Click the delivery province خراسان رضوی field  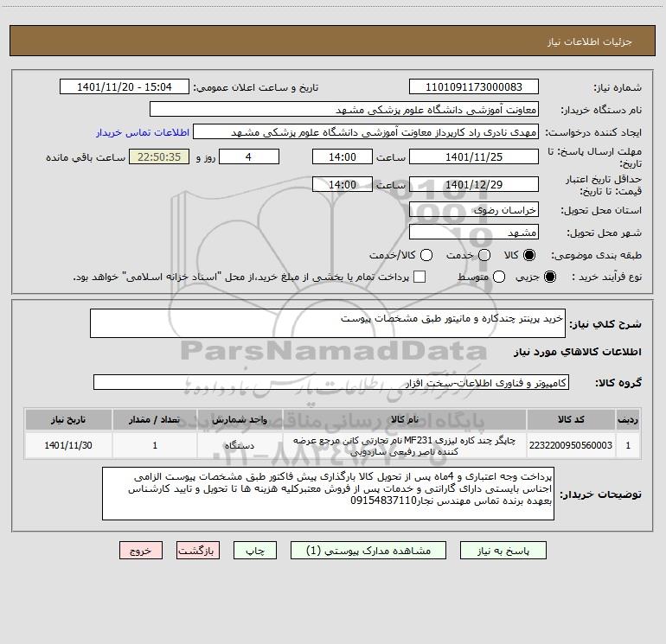coord(474,209)
